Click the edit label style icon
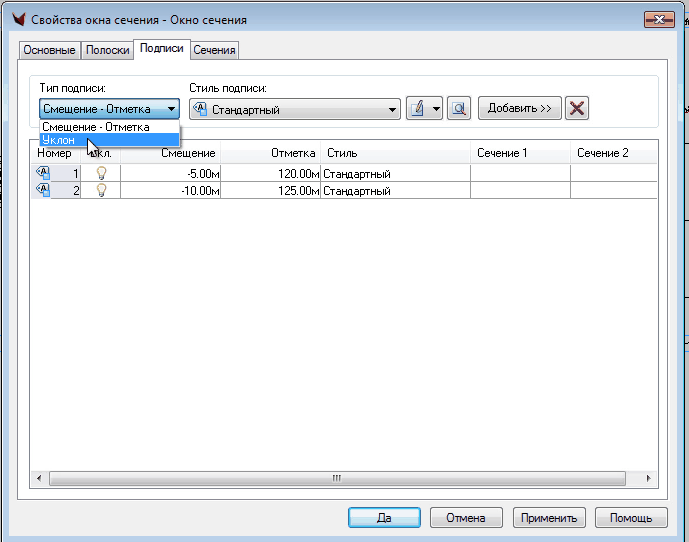 (x=418, y=109)
